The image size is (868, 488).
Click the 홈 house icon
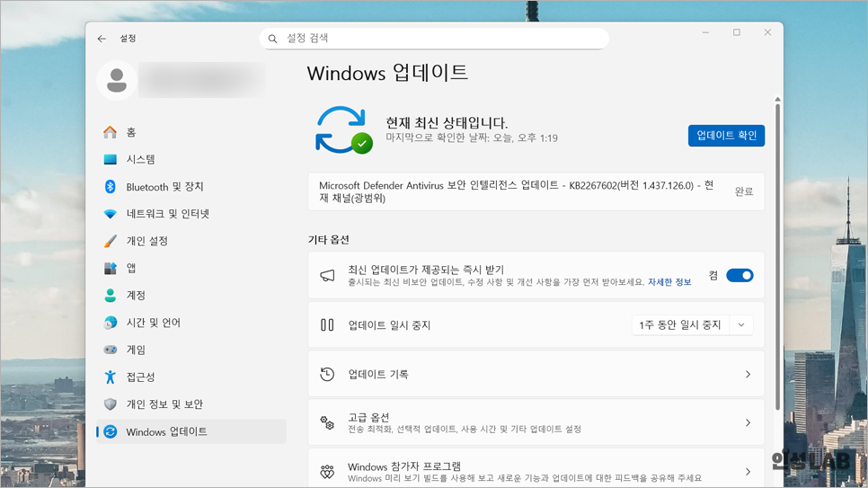pos(111,132)
